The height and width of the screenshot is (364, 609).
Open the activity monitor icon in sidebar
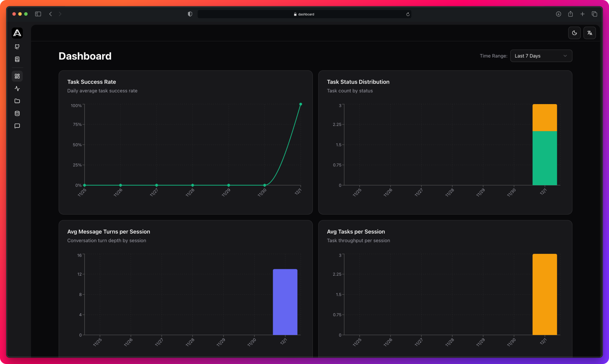coord(17,89)
